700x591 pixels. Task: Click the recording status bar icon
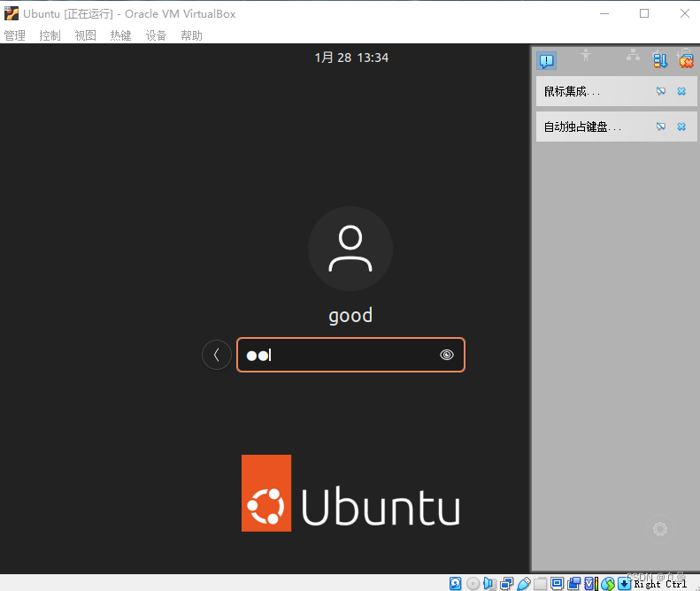click(574, 583)
